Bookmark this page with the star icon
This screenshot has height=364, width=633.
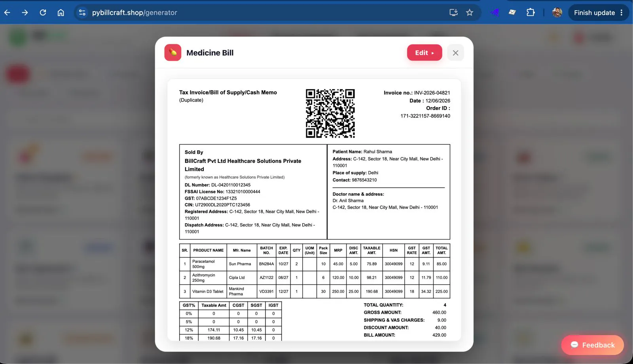pos(470,13)
